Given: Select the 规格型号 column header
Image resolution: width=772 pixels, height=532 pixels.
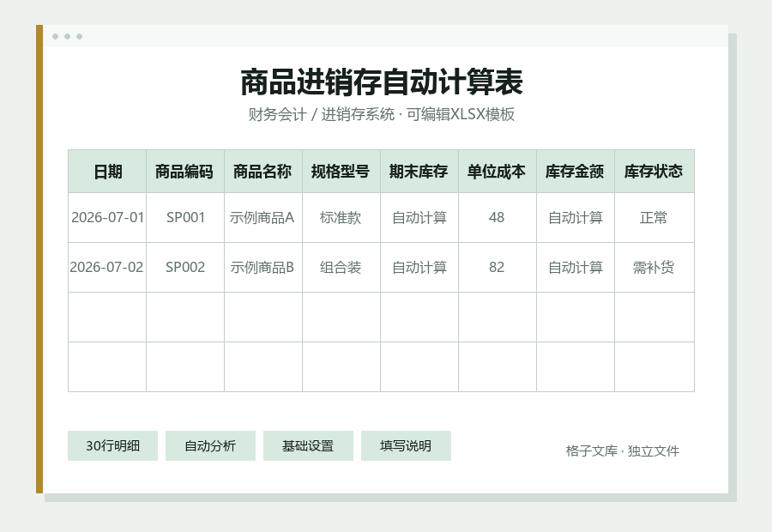Looking at the screenshot, I should [341, 172].
